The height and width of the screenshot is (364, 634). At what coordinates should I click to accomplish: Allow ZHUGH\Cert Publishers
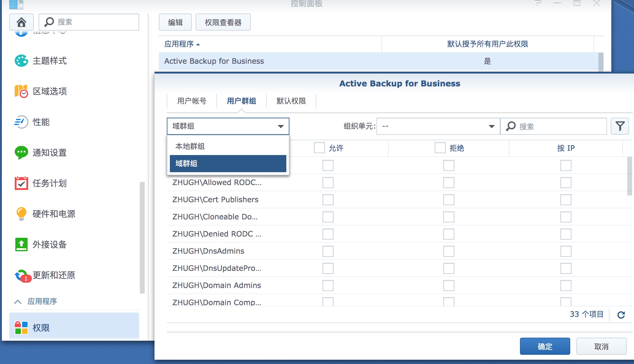click(x=328, y=200)
